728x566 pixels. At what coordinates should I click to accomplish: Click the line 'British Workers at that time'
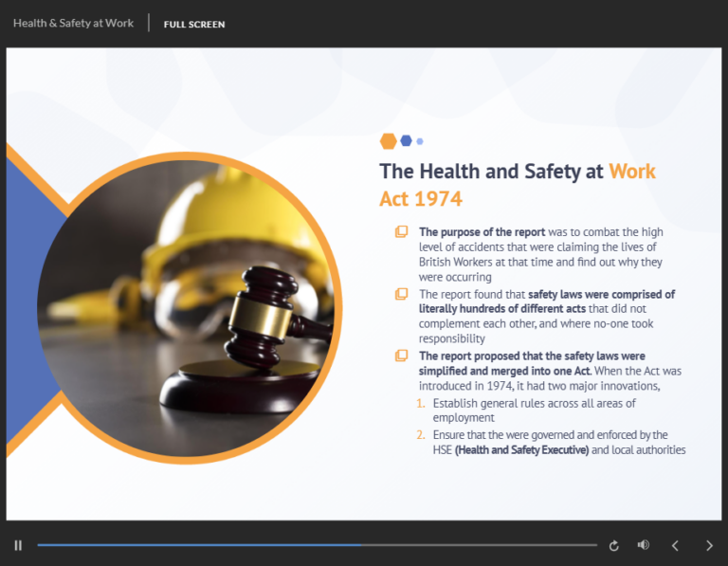pos(540,263)
